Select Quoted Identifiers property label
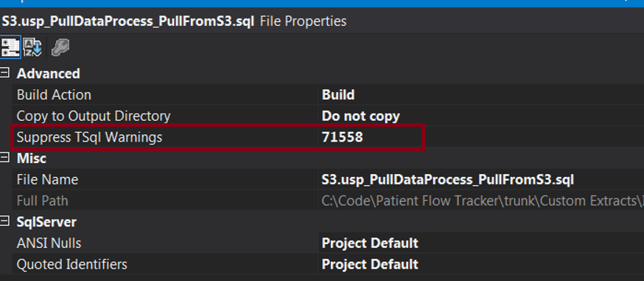This screenshot has width=644, height=281. 72,264
